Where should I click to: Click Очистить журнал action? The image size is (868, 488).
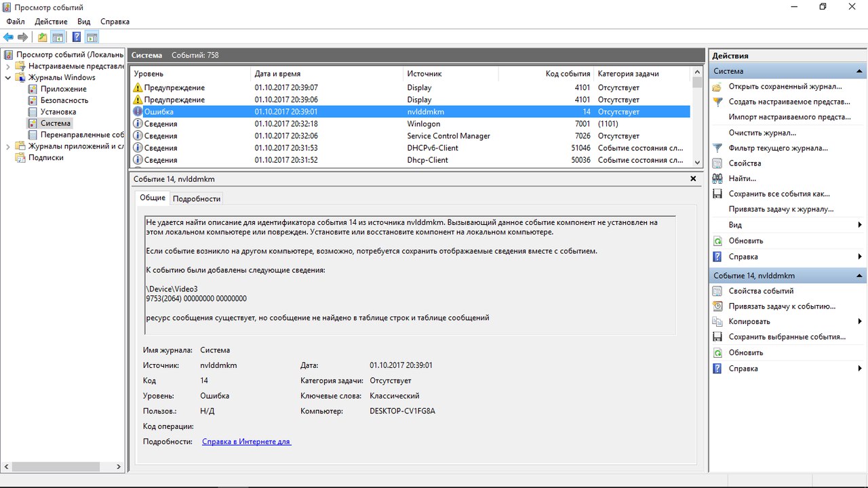(762, 133)
